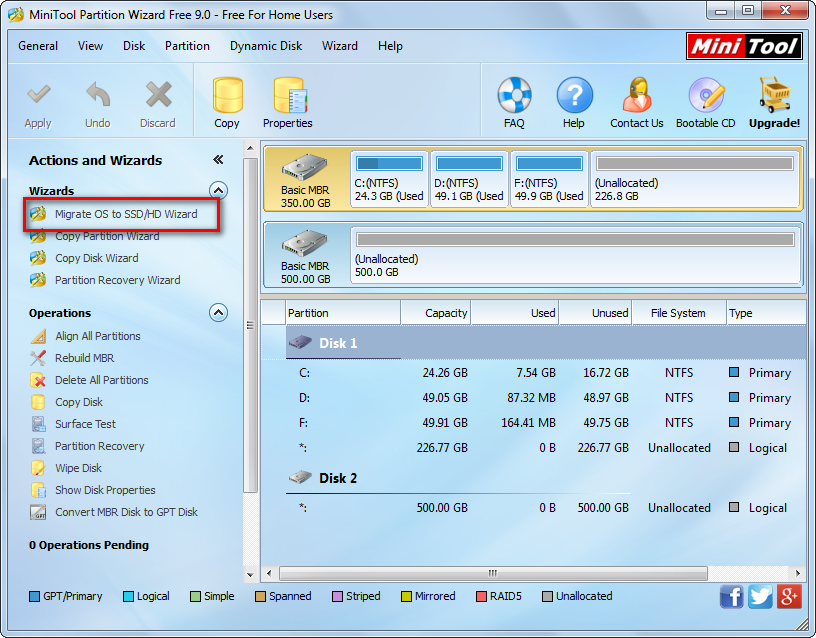Image resolution: width=816 pixels, height=638 pixels.
Task: Click the Help question mark icon
Action: coord(574,95)
